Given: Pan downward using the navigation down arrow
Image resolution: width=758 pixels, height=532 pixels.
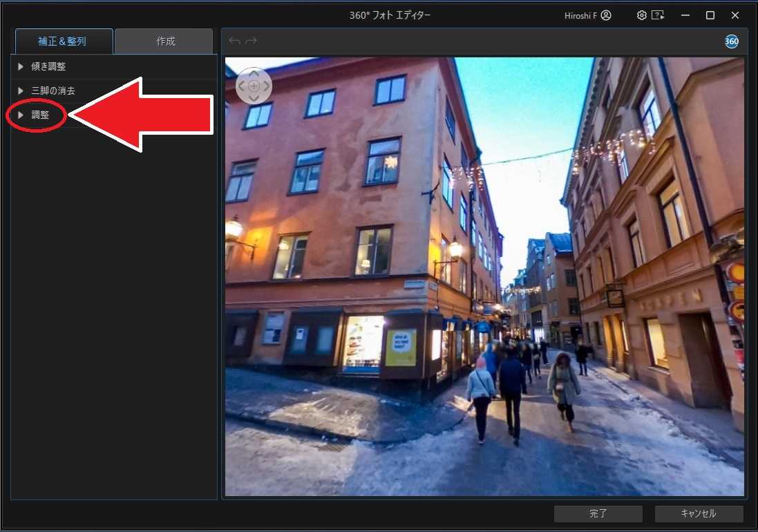Looking at the screenshot, I should pyautogui.click(x=254, y=98).
